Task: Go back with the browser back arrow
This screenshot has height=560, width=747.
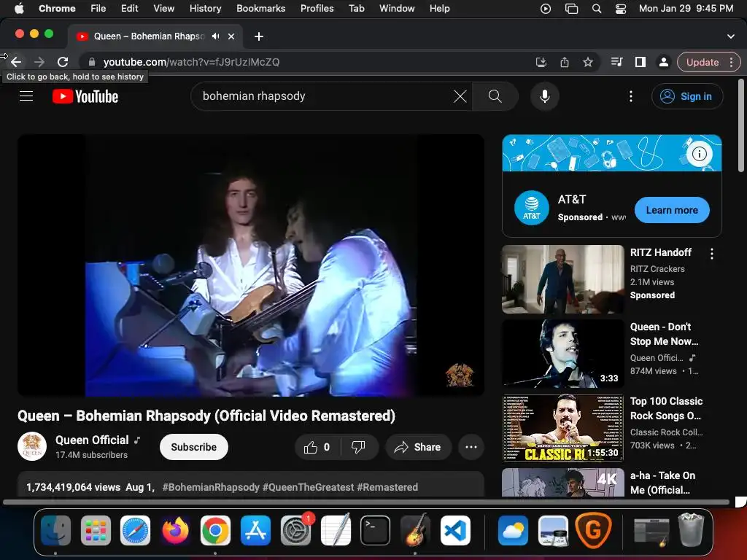Action: coord(16,62)
